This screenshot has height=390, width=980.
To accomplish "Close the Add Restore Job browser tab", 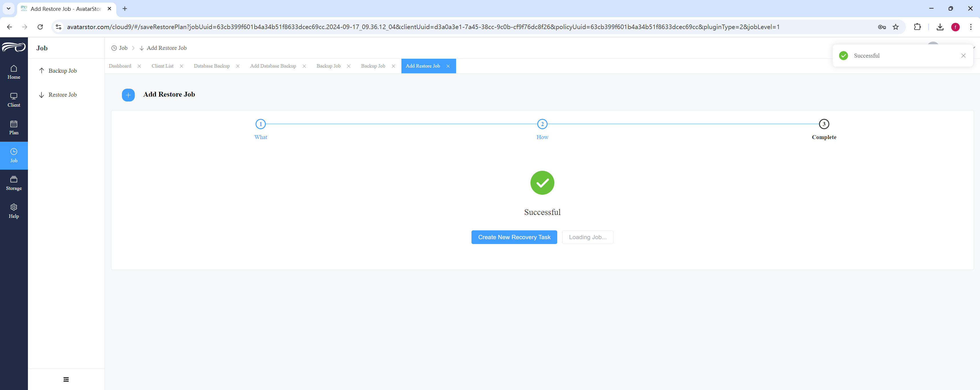I will coord(109,8).
